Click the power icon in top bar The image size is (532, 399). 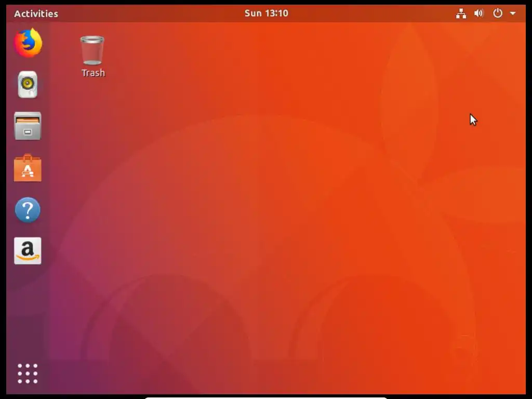coord(498,13)
